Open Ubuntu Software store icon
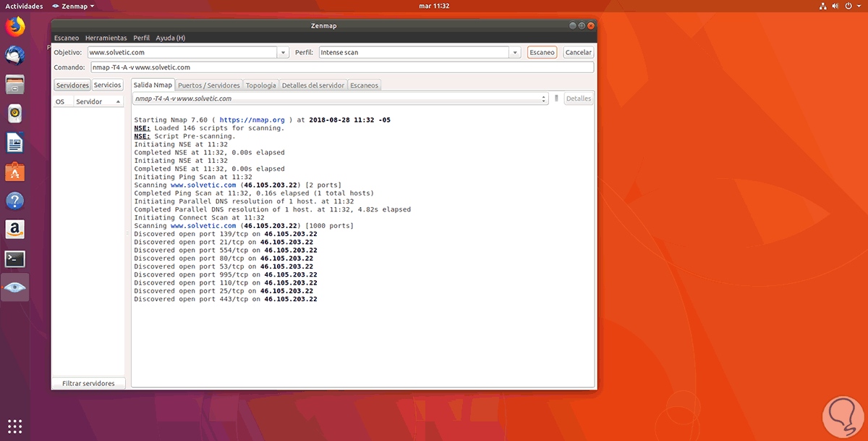The width and height of the screenshot is (868, 441). 15,172
